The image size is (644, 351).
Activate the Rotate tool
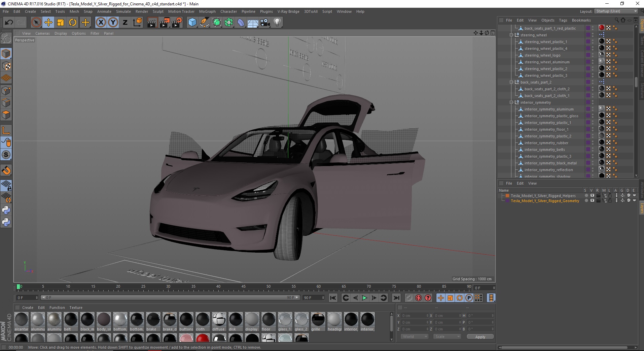coord(73,22)
